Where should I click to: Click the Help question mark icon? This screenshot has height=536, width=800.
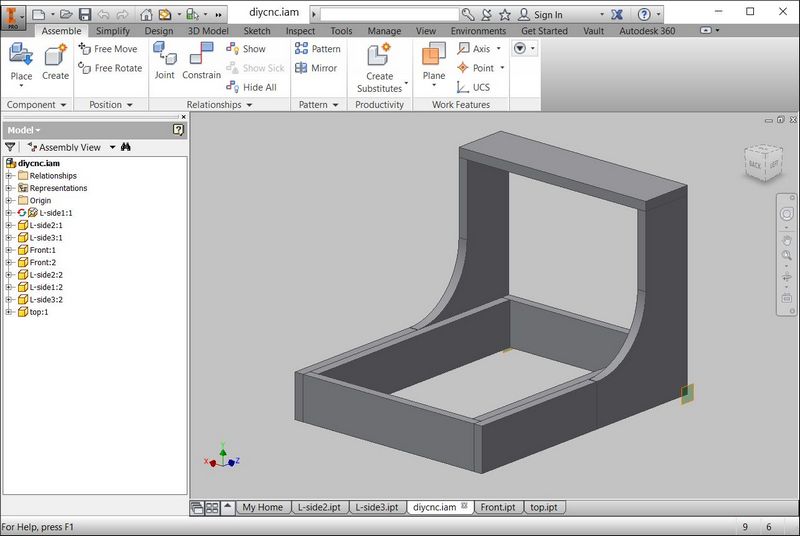[644, 14]
